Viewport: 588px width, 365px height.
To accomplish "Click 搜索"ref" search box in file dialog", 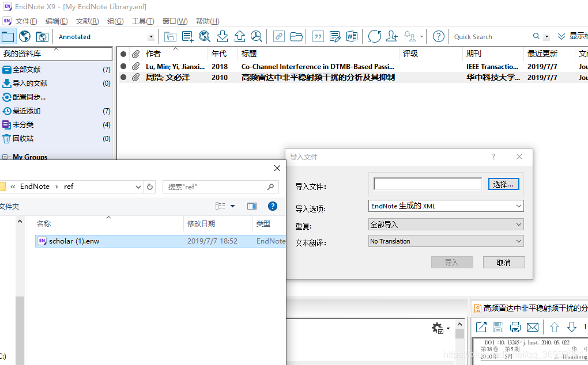I will (220, 187).
